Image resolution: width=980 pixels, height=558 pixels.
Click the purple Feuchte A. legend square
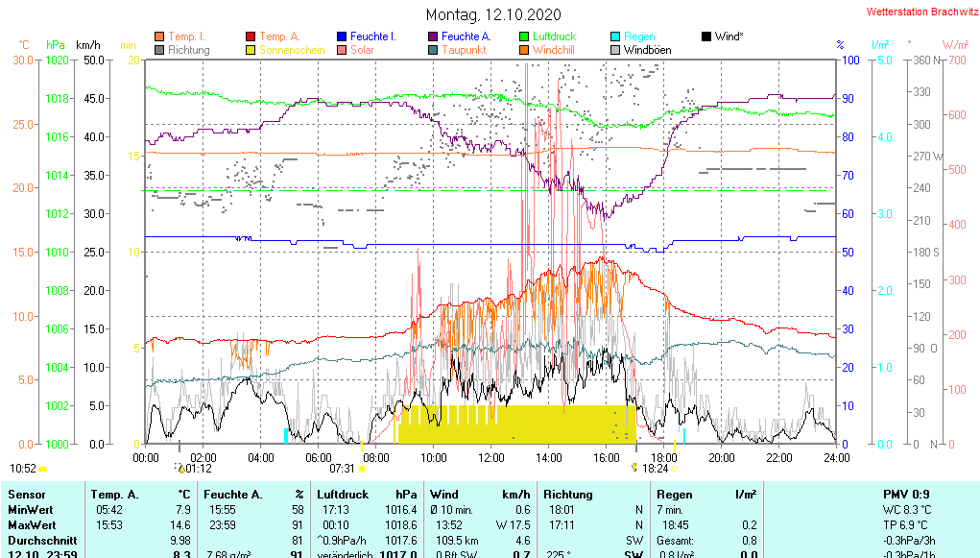(433, 36)
